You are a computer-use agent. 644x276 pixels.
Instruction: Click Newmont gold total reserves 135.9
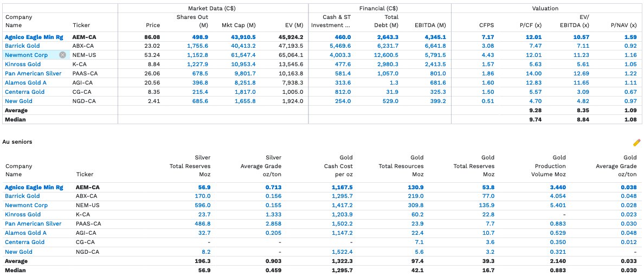pyautogui.click(x=487, y=206)
